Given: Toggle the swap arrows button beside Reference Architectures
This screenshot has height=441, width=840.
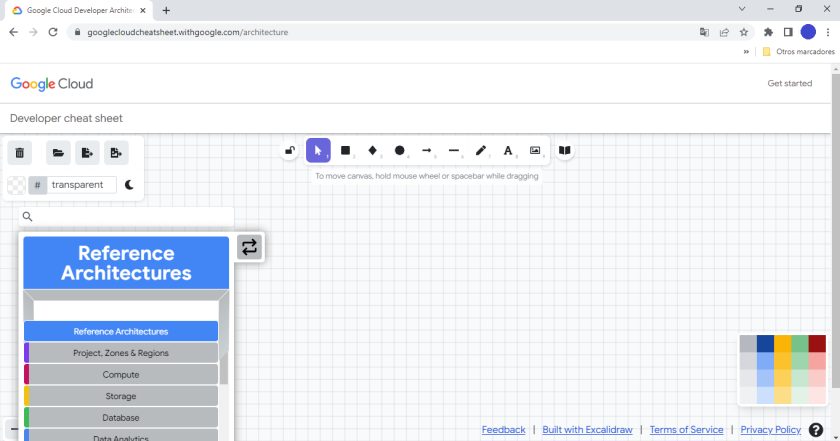Looking at the screenshot, I should (x=250, y=247).
